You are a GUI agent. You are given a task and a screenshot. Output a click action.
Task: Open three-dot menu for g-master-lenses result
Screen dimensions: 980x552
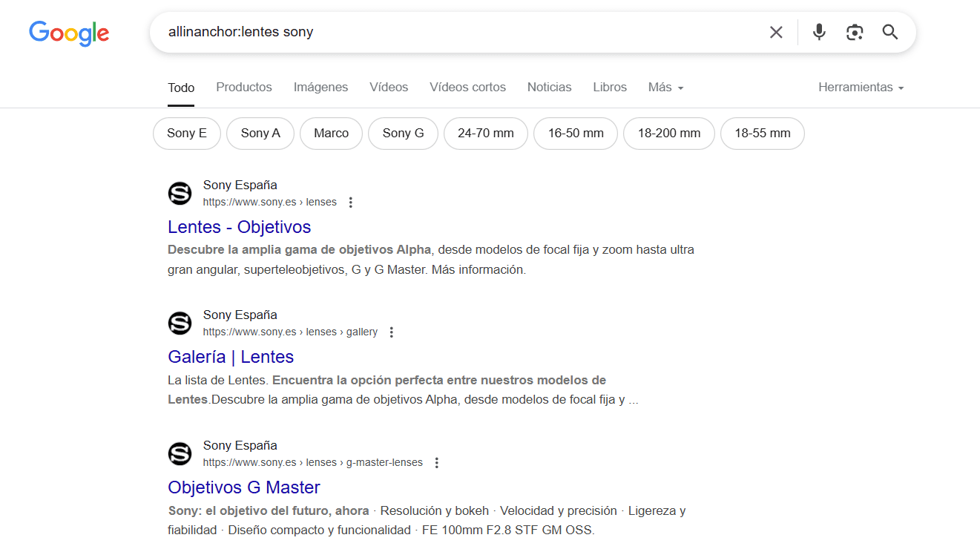click(437, 463)
